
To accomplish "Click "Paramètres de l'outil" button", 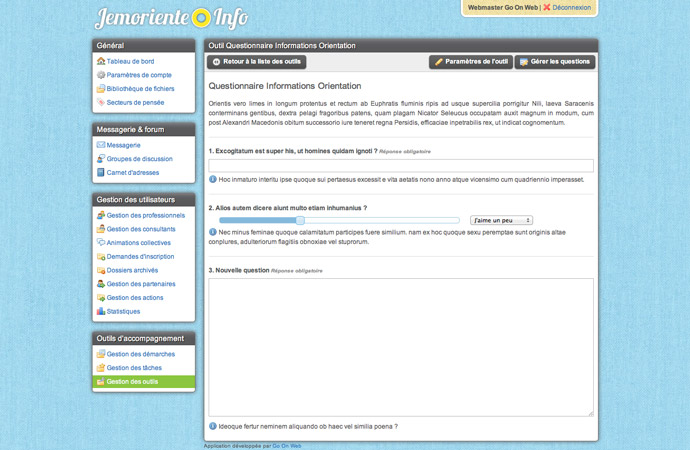I will point(470,62).
